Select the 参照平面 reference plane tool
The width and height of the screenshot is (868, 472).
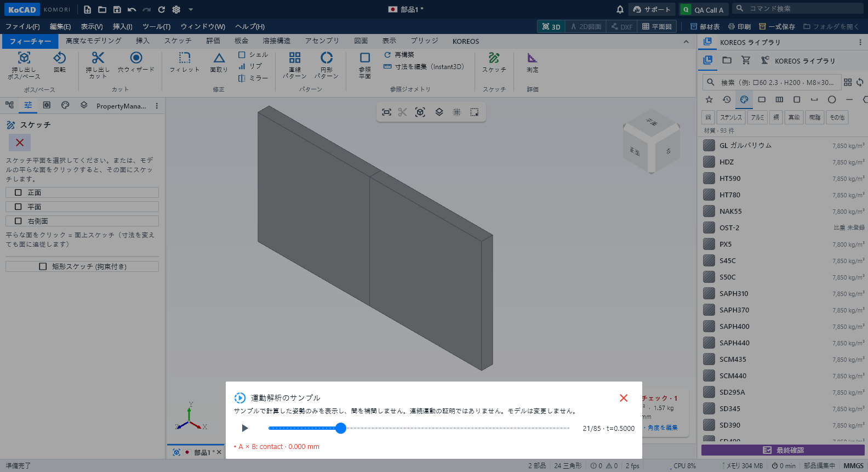(x=365, y=65)
